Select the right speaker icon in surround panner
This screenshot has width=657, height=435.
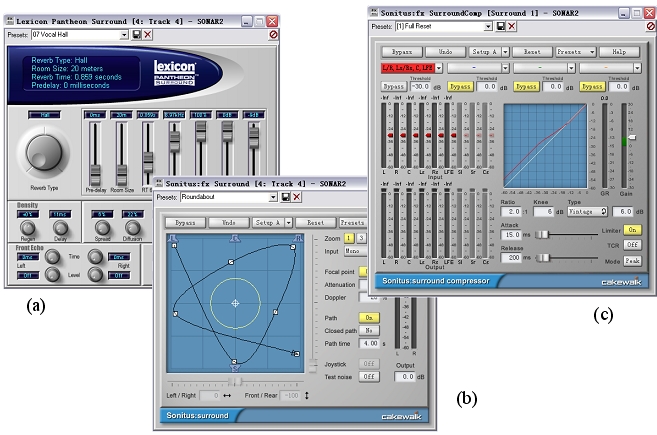pos(298,238)
